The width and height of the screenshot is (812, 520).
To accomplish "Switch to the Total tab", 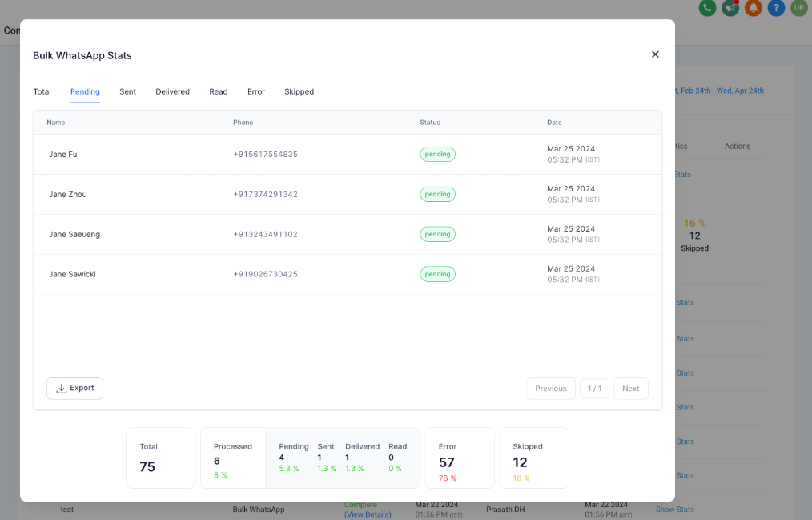I will [x=42, y=91].
